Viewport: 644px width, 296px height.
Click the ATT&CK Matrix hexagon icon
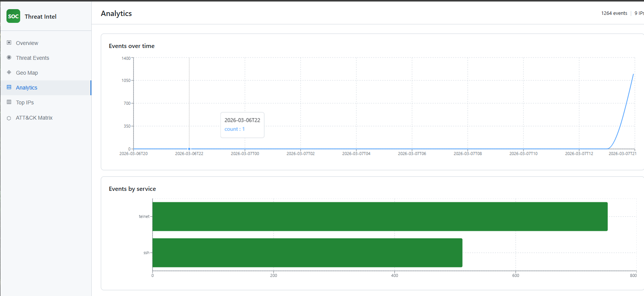[x=9, y=118]
